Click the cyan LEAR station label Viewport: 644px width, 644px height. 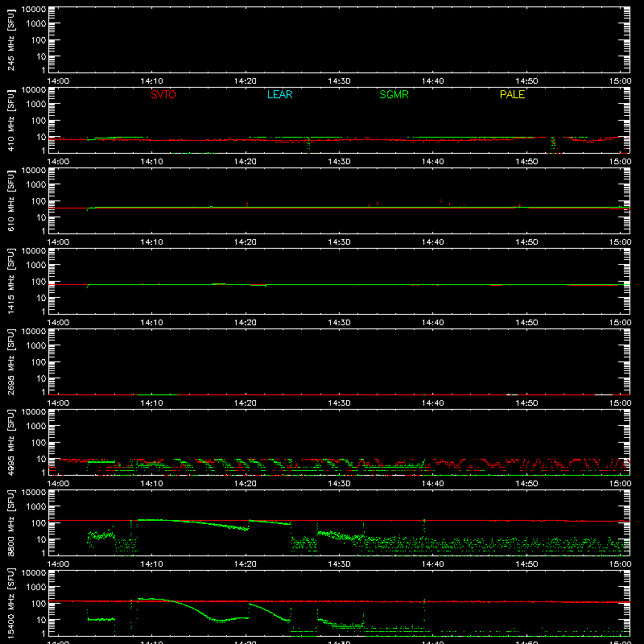tap(279, 94)
